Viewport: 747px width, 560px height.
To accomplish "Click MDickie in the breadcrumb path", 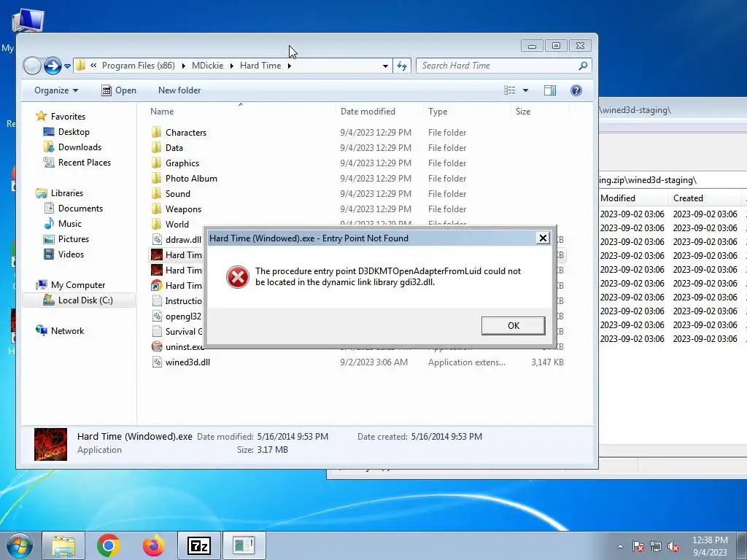I will [x=207, y=66].
